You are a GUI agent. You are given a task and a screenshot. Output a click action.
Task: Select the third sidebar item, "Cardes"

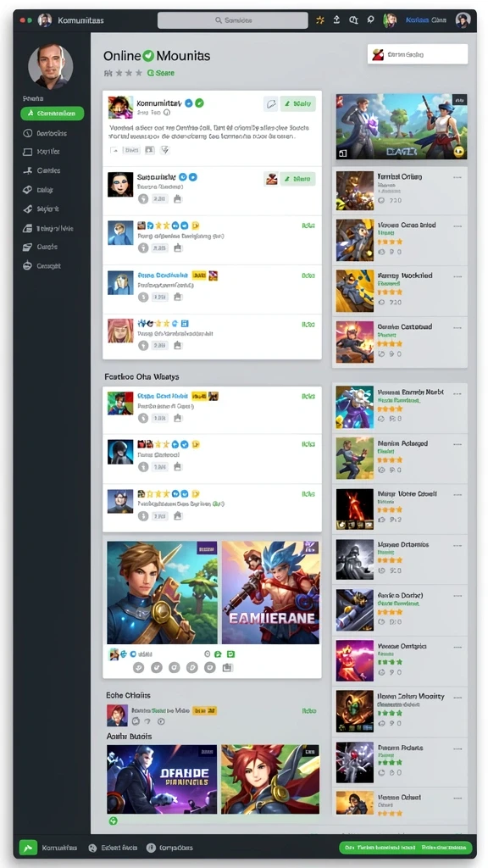click(42, 171)
